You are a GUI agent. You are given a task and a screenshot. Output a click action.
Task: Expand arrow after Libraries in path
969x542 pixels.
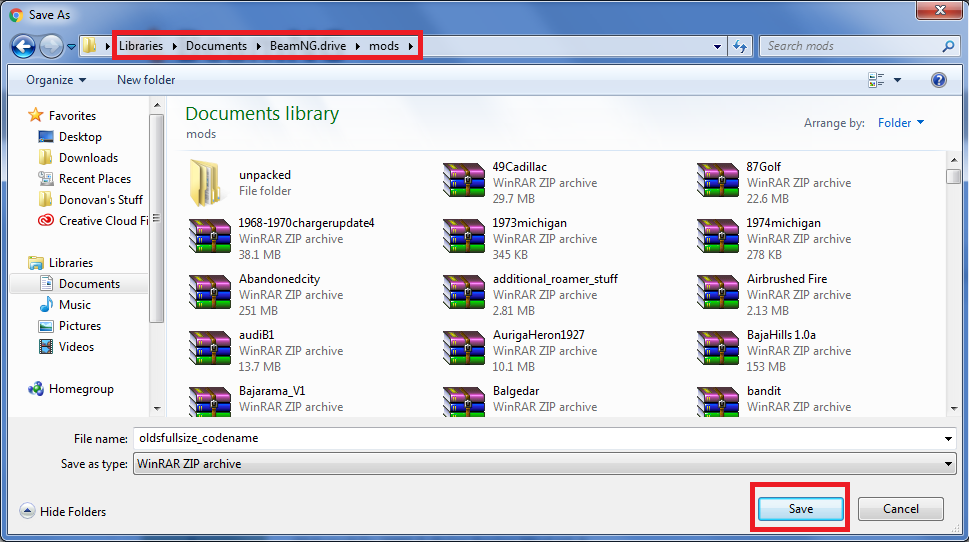[x=174, y=46]
